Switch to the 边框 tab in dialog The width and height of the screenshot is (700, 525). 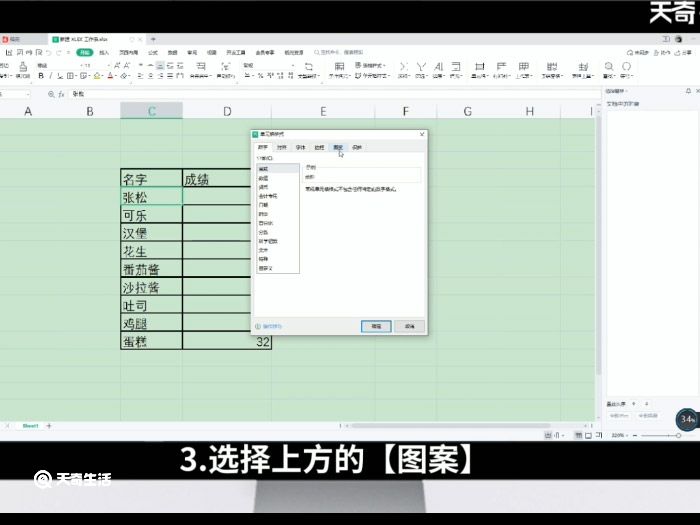(319, 147)
